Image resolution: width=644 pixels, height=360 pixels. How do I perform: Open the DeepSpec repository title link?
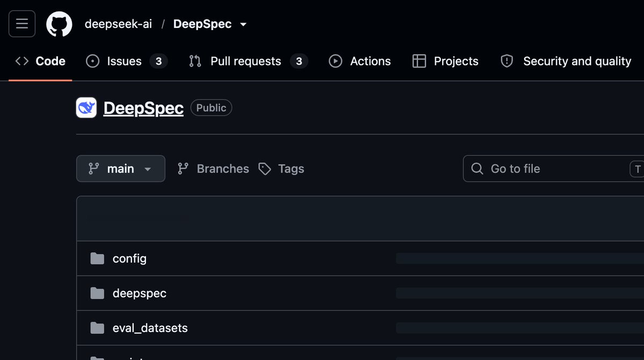click(143, 108)
